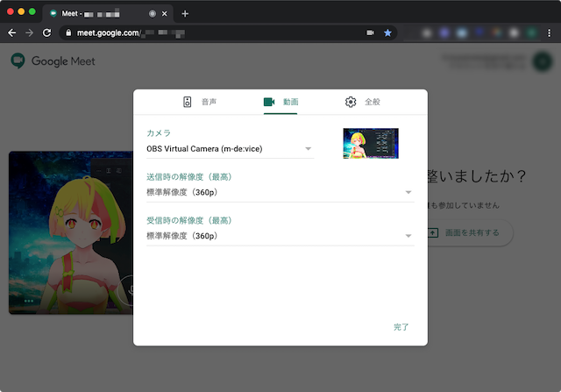
Task: Close the Meet browser tab
Action: [x=164, y=14]
